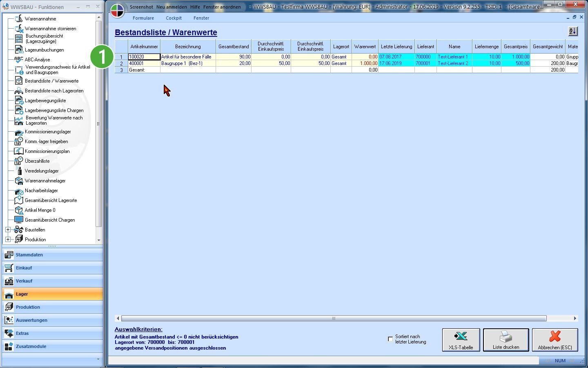The width and height of the screenshot is (588, 368).
Task: Open the ABC-Analyse icon
Action: point(19,60)
